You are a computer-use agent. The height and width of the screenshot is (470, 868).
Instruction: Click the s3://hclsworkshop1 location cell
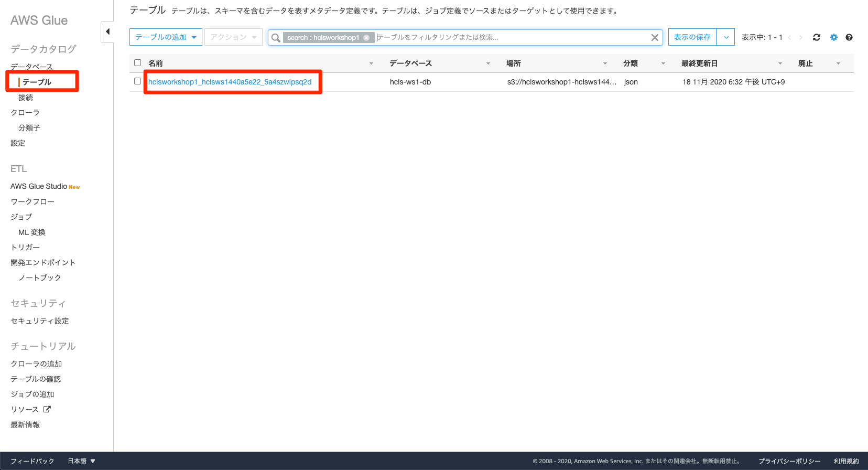tap(562, 82)
